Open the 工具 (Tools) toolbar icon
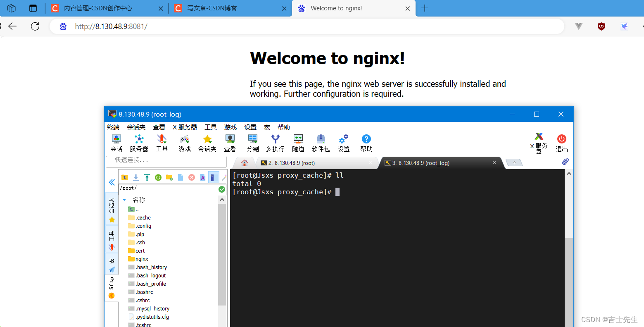The image size is (644, 327). coord(162,143)
